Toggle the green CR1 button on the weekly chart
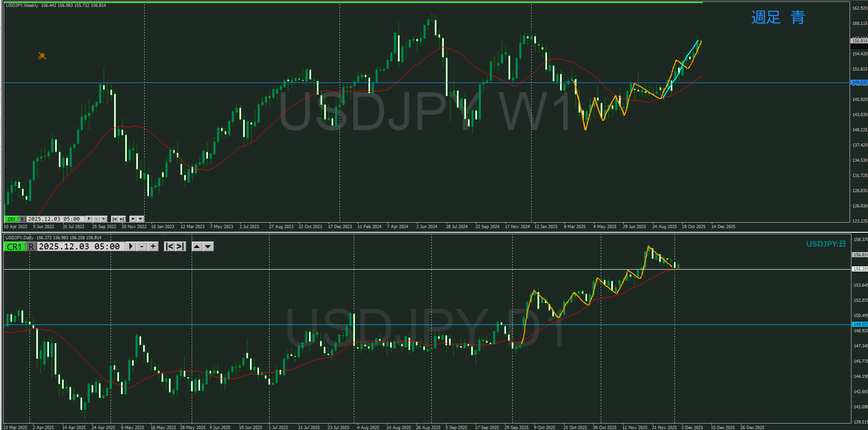 [x=11, y=219]
